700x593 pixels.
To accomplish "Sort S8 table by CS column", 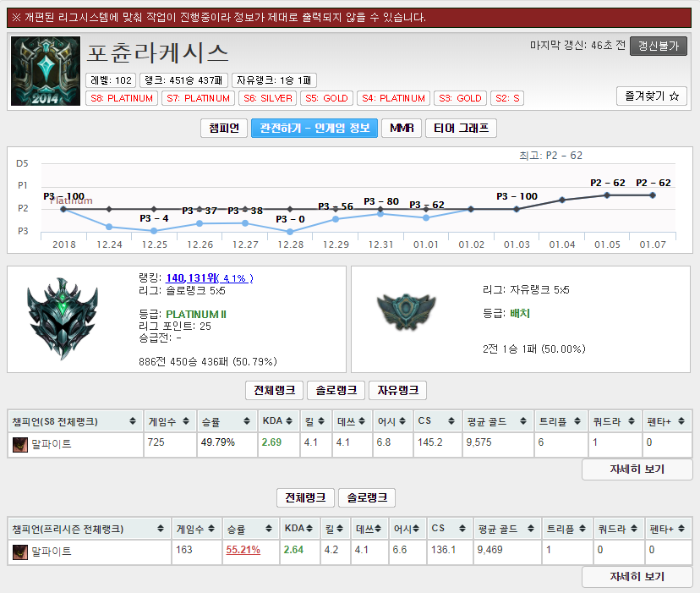I will pyautogui.click(x=438, y=421).
